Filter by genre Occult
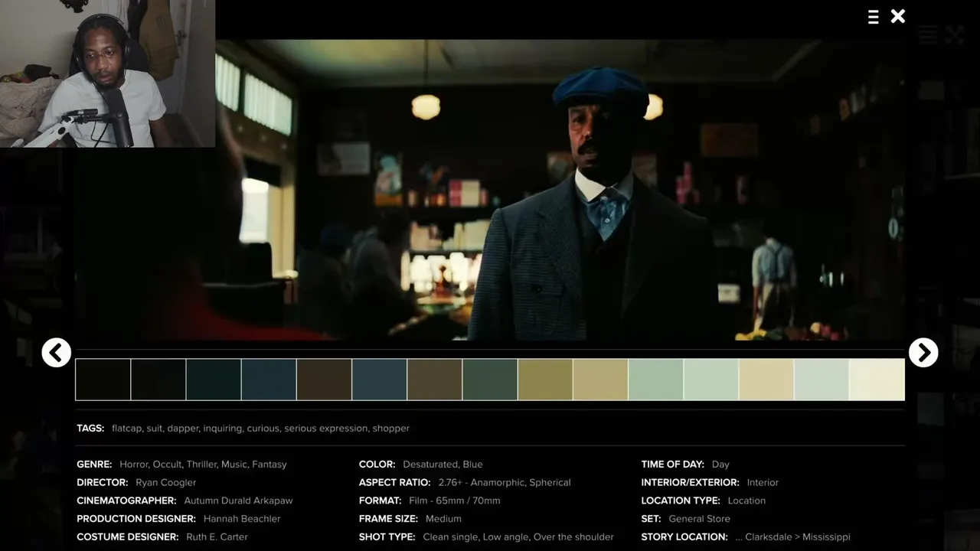The image size is (980, 551). [167, 465]
